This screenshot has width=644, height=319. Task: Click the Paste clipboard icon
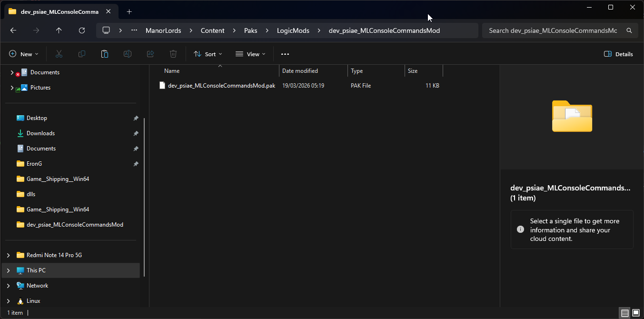click(105, 54)
